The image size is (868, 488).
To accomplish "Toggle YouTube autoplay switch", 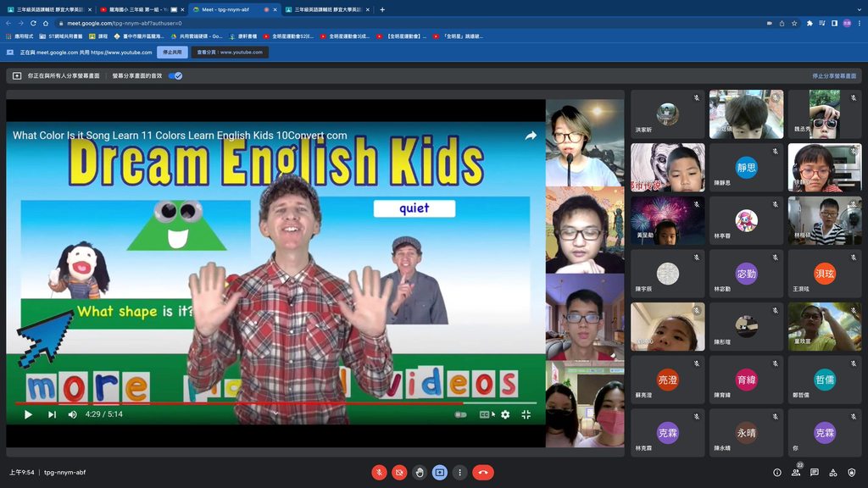I will point(460,414).
